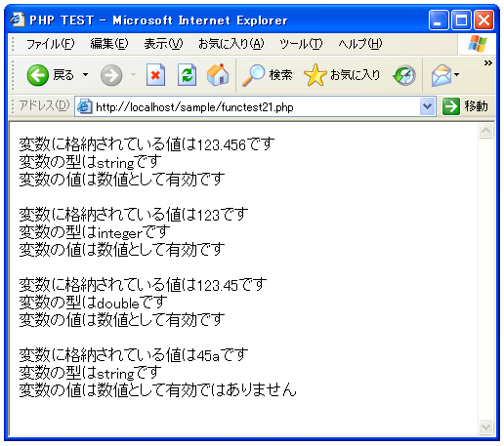
Task: Open the Forward button history dropdown arrow
Action: (x=133, y=75)
